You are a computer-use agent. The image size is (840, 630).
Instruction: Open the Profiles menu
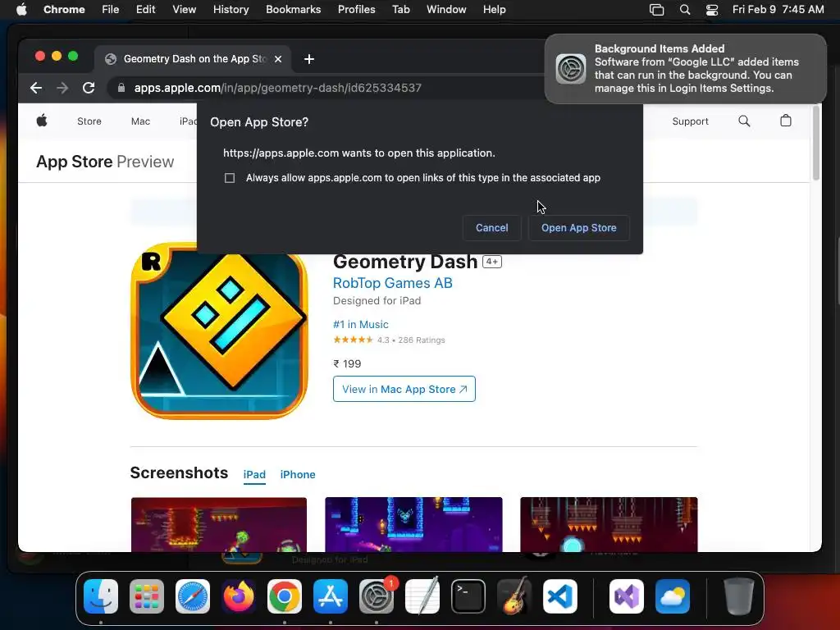(356, 10)
